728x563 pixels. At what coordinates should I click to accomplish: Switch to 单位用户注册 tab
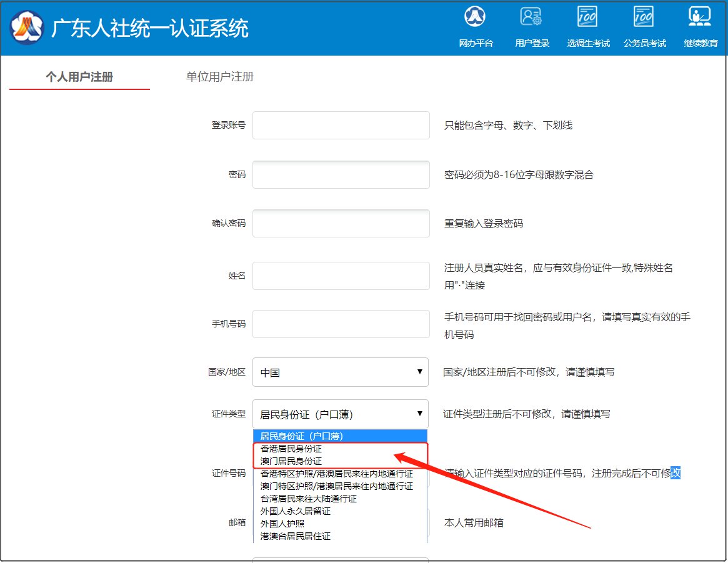[220, 77]
